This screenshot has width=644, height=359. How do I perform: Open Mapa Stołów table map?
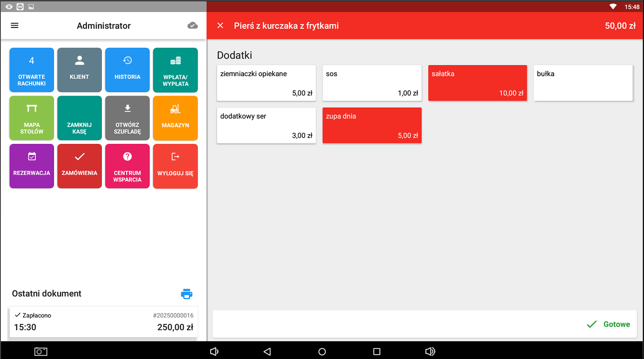tap(32, 118)
